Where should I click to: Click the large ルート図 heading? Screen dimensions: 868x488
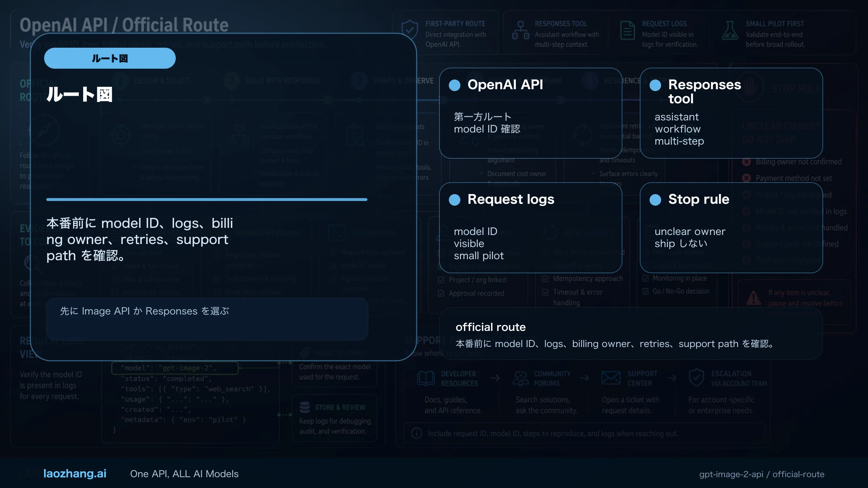pyautogui.click(x=80, y=95)
